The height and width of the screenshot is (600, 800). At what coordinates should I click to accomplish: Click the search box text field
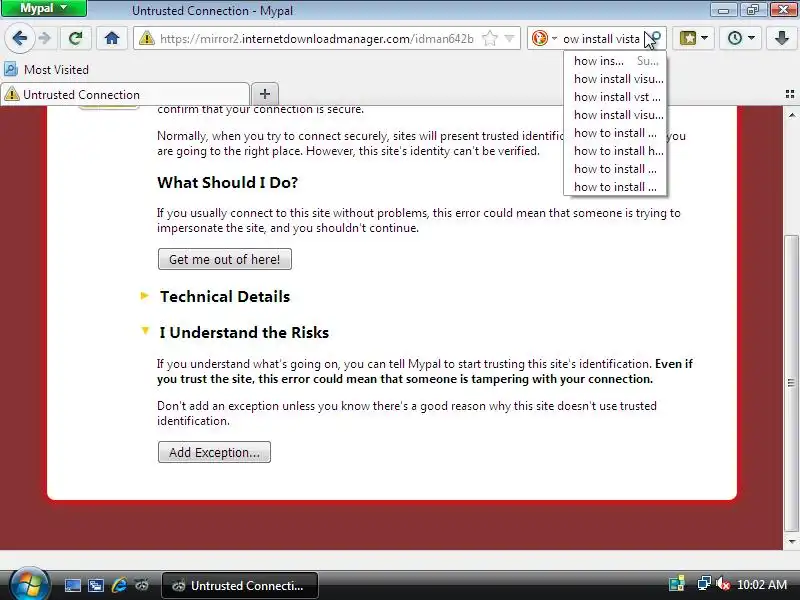pos(601,39)
